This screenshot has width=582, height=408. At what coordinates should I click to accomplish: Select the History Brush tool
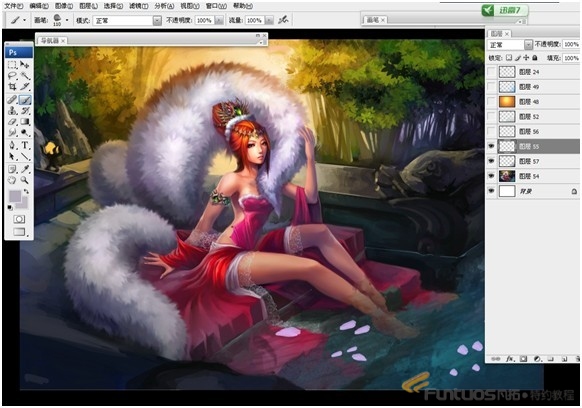pyautogui.click(x=25, y=111)
